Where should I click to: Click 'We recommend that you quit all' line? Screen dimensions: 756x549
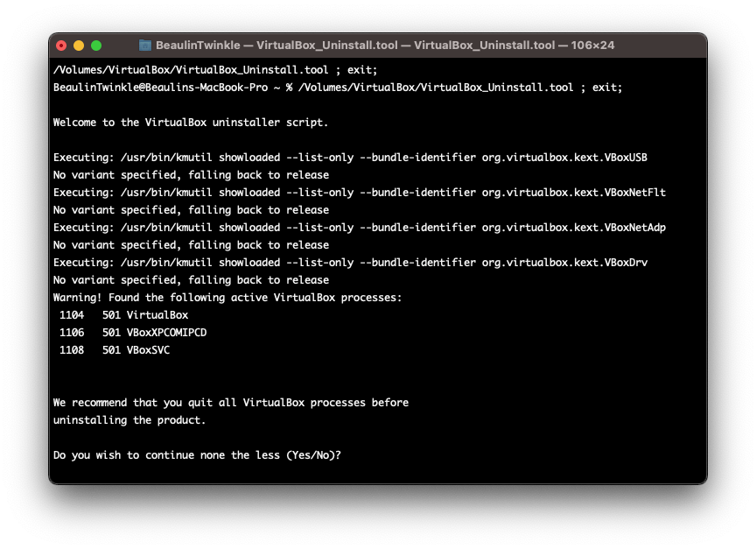click(x=230, y=403)
